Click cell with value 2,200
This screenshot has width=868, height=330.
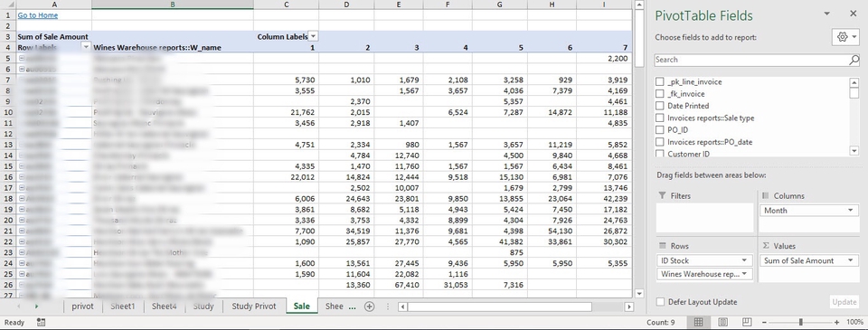[604, 58]
